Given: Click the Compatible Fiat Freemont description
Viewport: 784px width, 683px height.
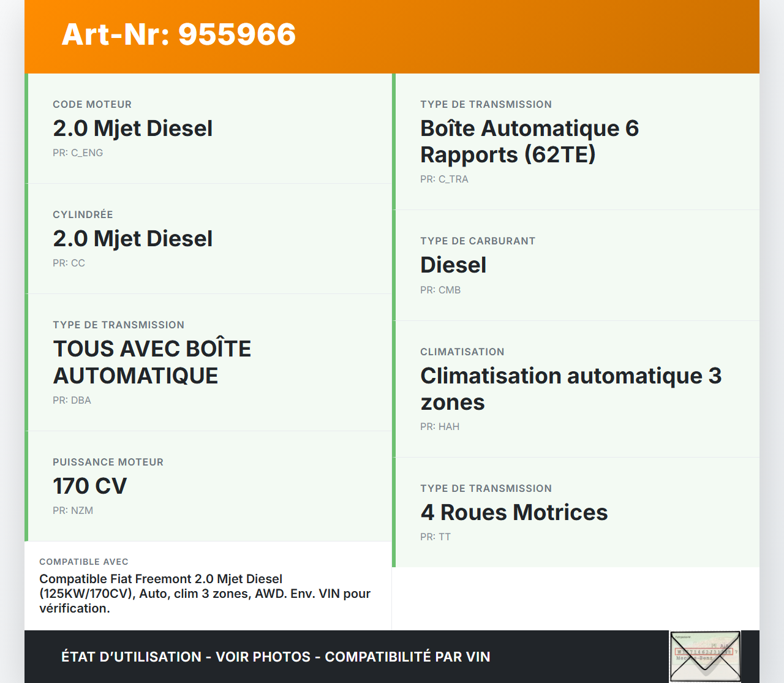Looking at the screenshot, I should [205, 594].
